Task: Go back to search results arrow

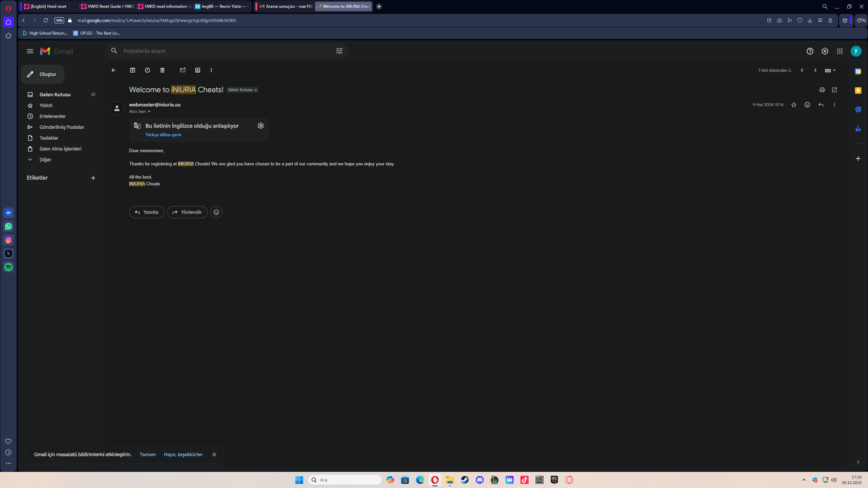Action: [114, 70]
